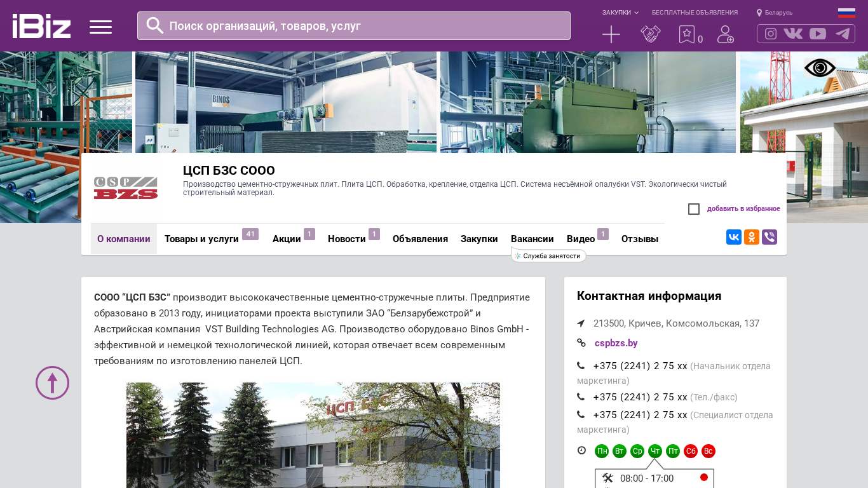The image size is (868, 488).
Task: Click the website link chain icon
Action: [581, 343]
